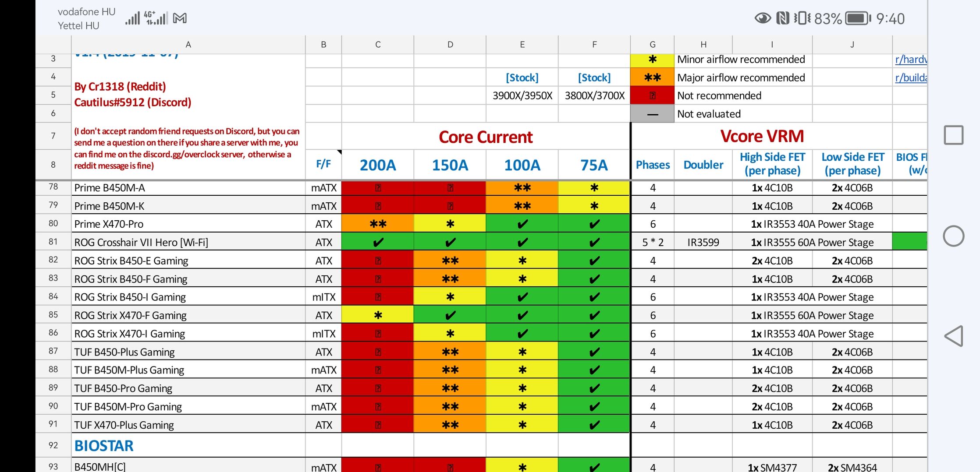Viewport: 980px width, 472px height.
Task: Open the r/builda… link
Action: pyautogui.click(x=911, y=77)
